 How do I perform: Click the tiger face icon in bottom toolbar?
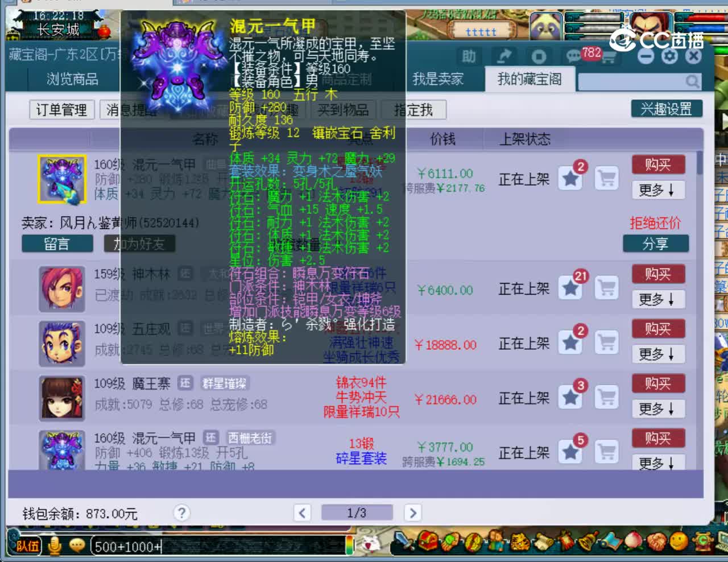519,541
